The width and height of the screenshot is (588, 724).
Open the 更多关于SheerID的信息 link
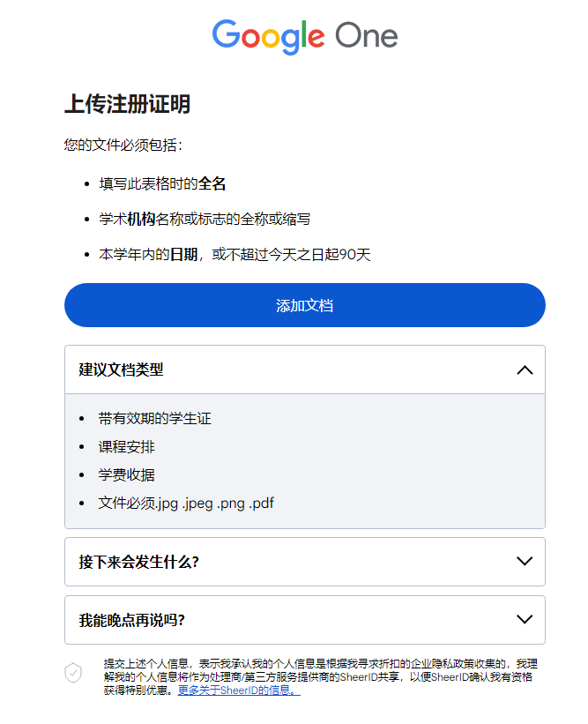pos(239,690)
